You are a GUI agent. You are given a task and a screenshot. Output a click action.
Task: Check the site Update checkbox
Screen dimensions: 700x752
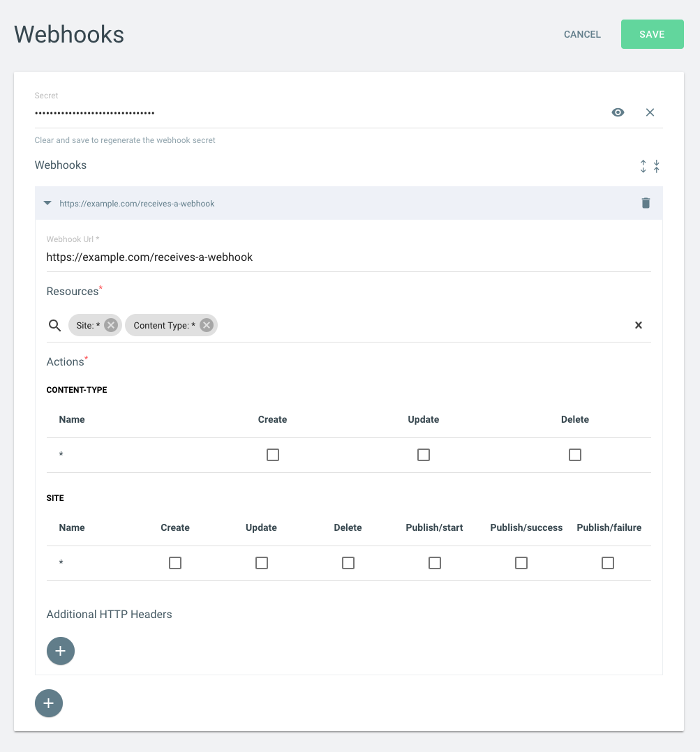pyautogui.click(x=262, y=563)
